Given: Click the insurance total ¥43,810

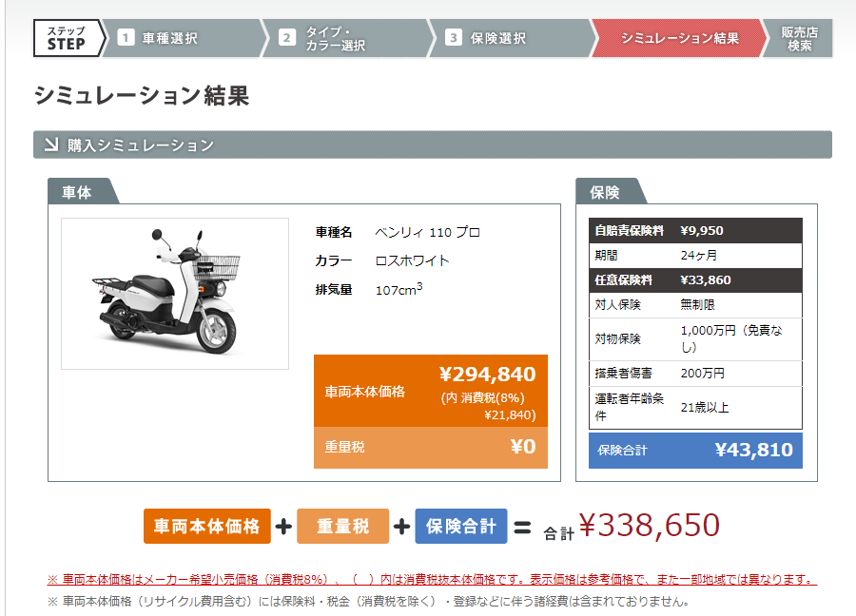Looking at the screenshot, I should coord(754,451).
